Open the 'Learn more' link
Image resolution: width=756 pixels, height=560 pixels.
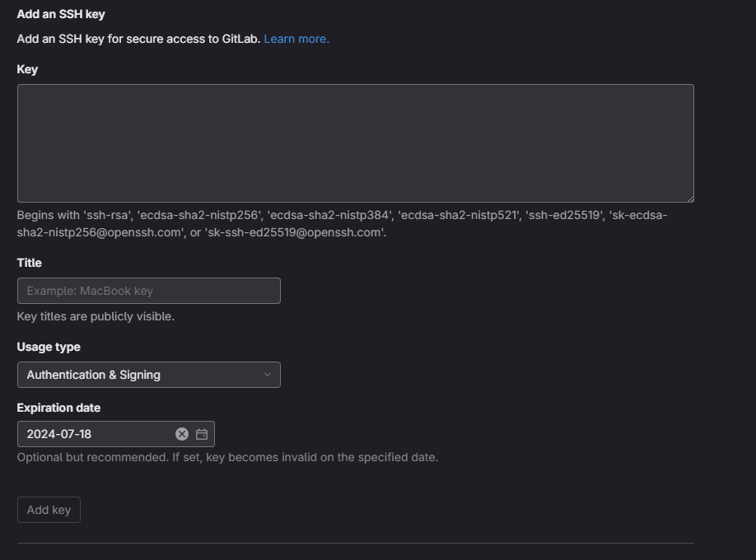[296, 39]
